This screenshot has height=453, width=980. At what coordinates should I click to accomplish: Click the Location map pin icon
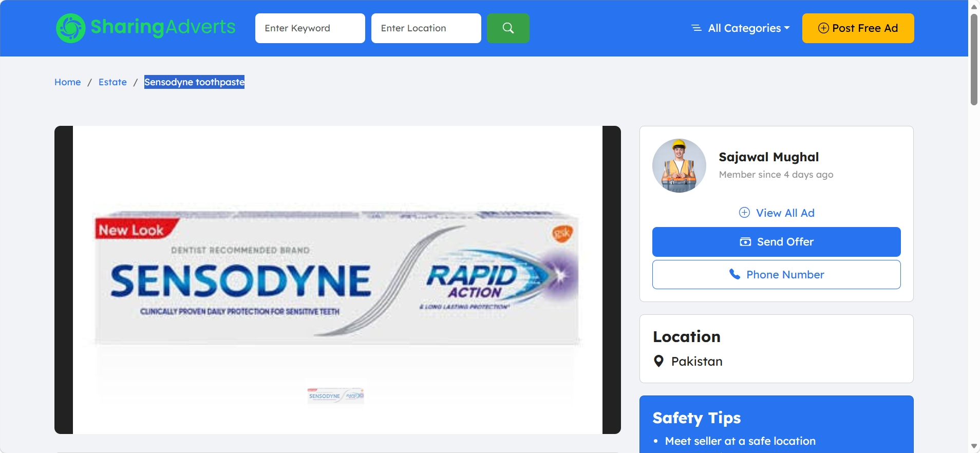[658, 361]
